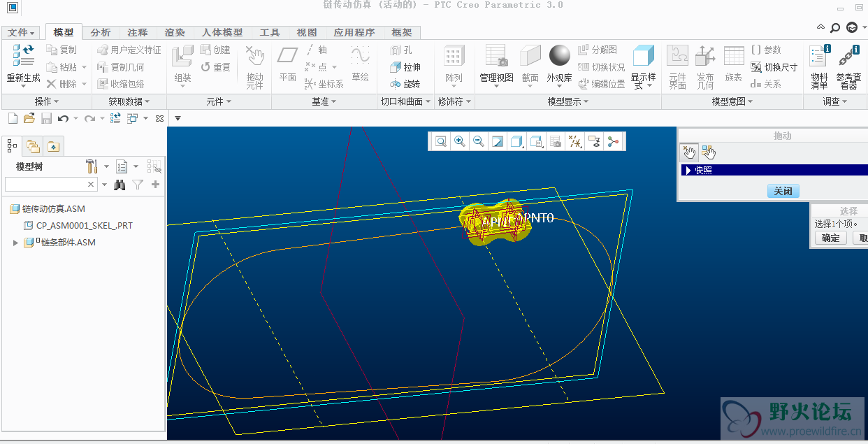The image size is (868, 444).
Task: Select CP_ASM0001_SKEL_.PRT in model tree
Action: (78, 225)
